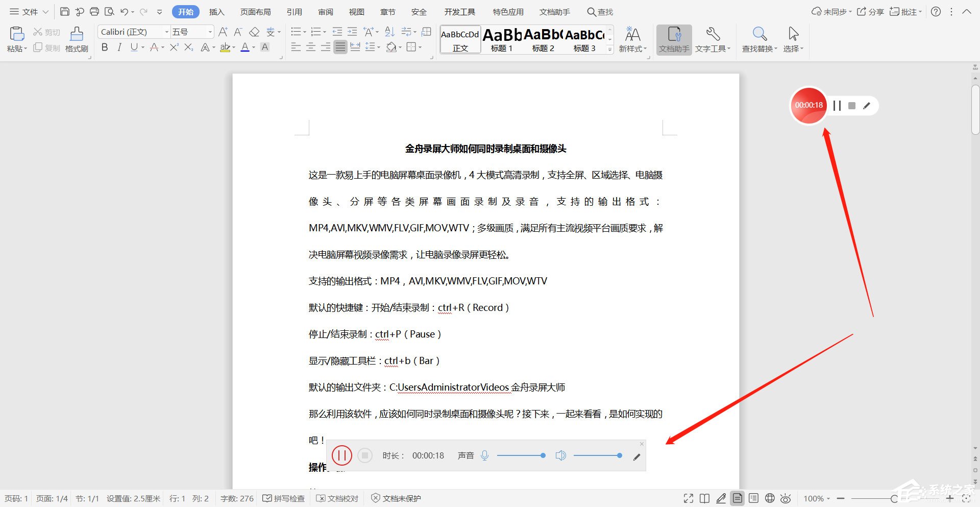
Task: Switch to the 插入 ribbon tab
Action: click(216, 11)
